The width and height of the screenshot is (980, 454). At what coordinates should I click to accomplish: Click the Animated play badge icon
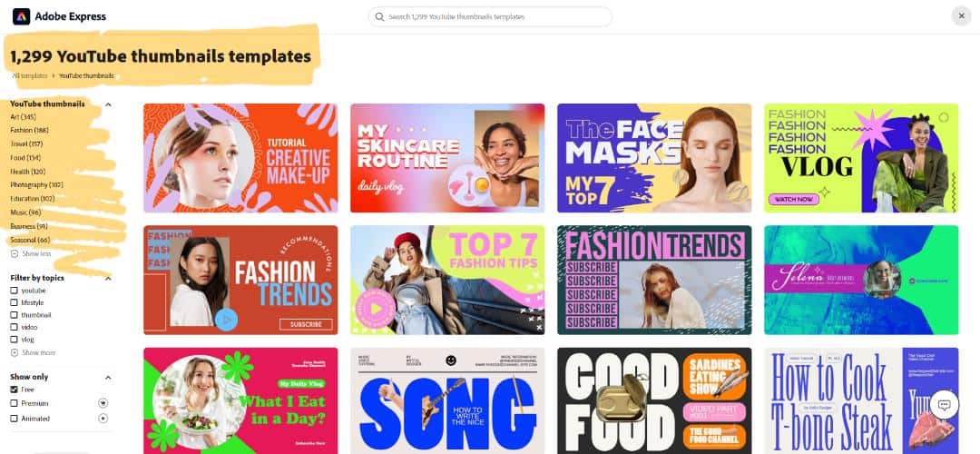tap(103, 419)
